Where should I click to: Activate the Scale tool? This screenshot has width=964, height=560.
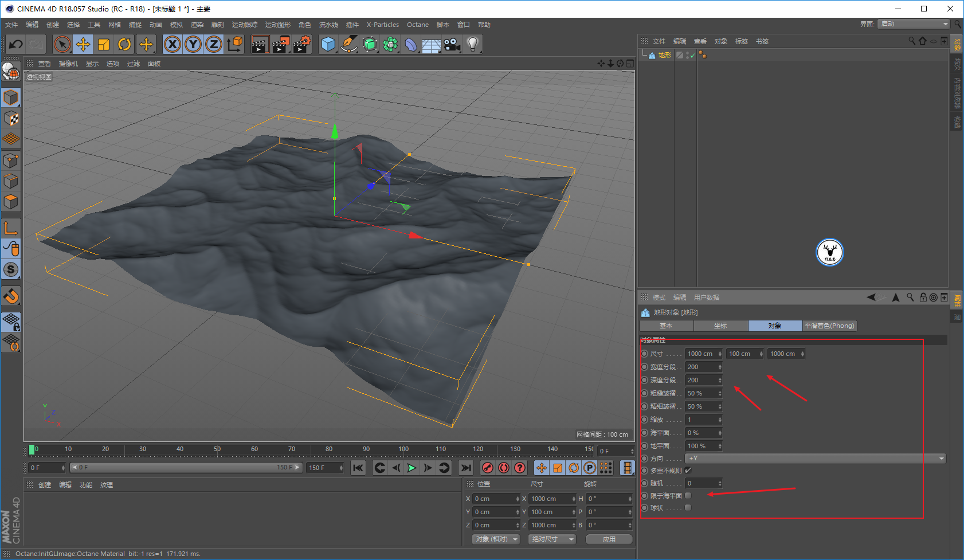click(x=104, y=44)
